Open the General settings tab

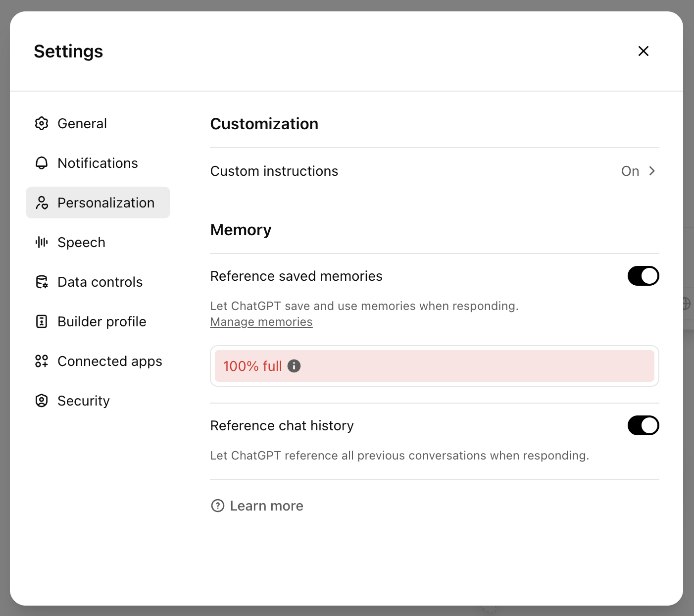click(98, 123)
